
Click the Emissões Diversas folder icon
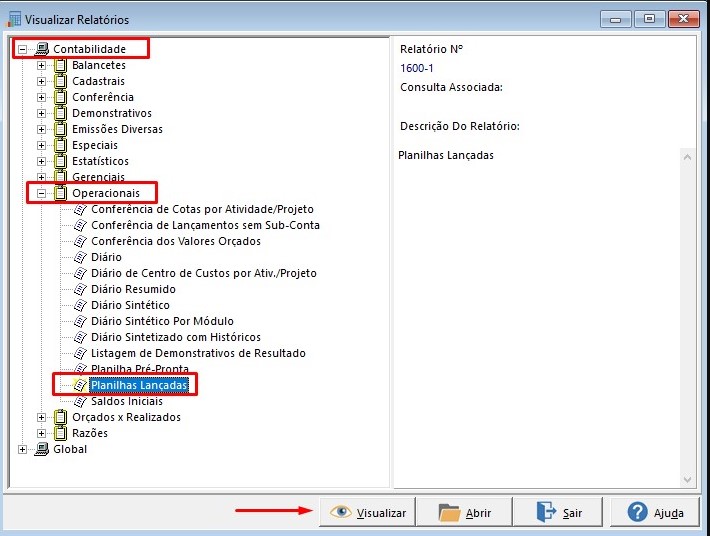[x=61, y=129]
